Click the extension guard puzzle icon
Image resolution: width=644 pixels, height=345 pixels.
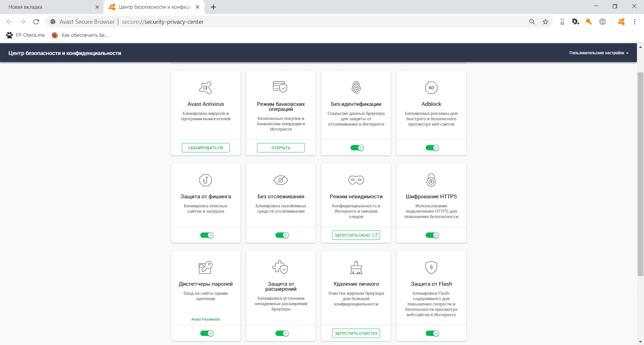coord(280,267)
